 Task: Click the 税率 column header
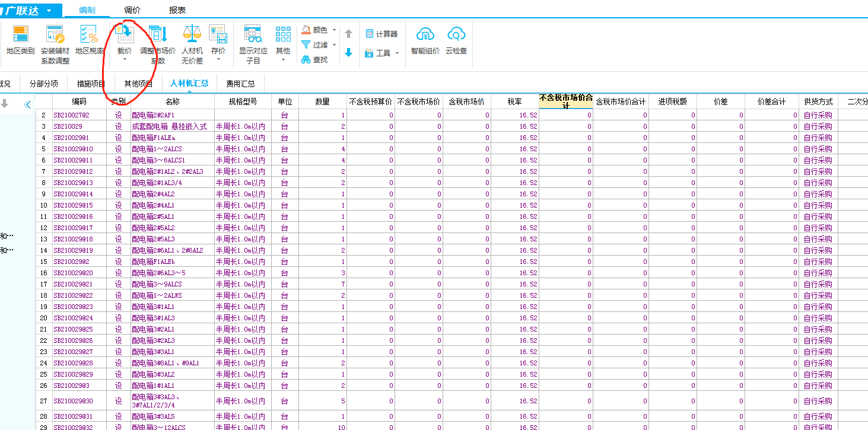coord(514,101)
